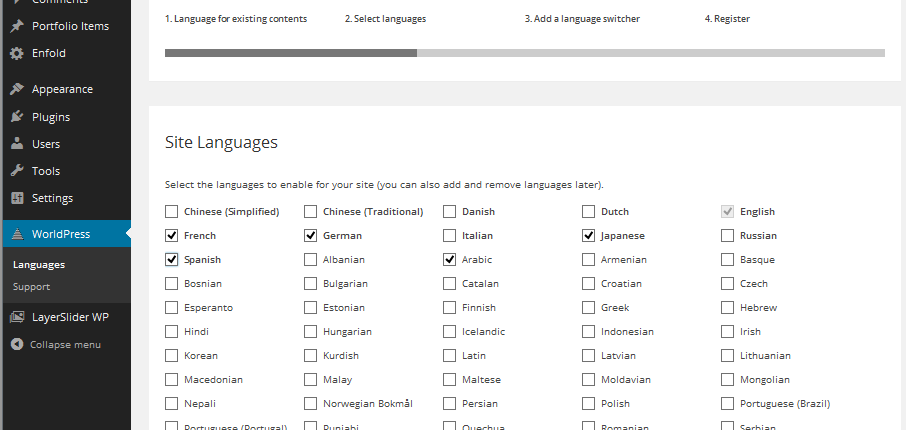
Task: Click the Settings sliders icon
Action: [17, 198]
